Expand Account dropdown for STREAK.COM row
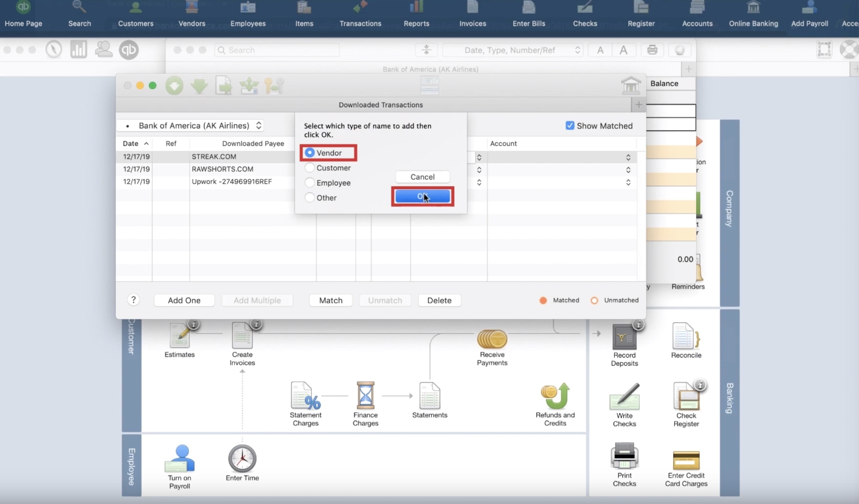859x504 pixels. [x=628, y=157]
